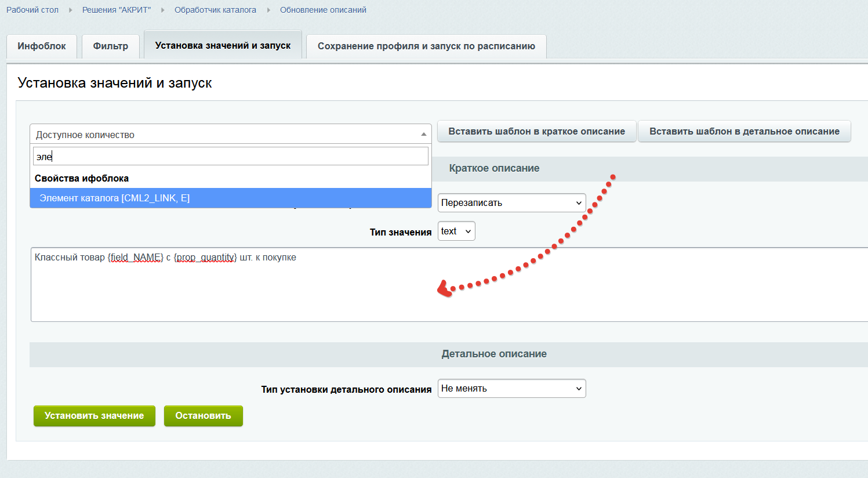
Task: Switch to "Сохранение профиля и запуск по расписанию" tab
Action: (426, 46)
